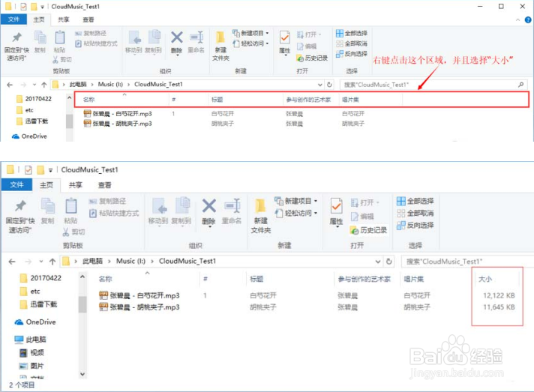Click Invert Selection (反向选择) in top window
The height and width of the screenshot is (392, 534).
(x=352, y=54)
